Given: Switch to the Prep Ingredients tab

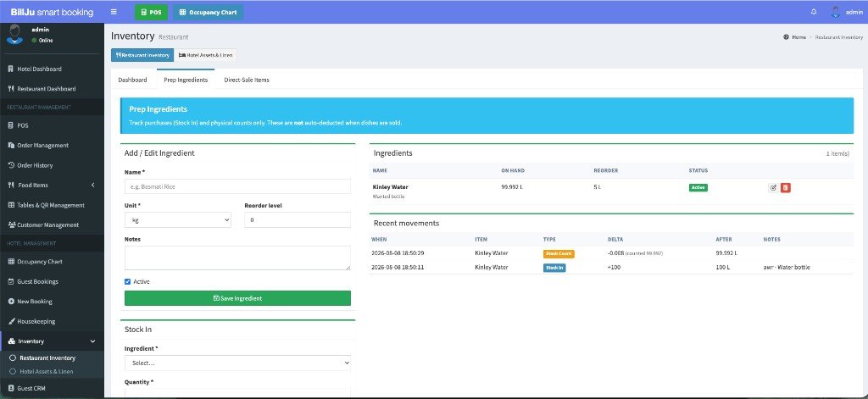Looking at the screenshot, I should coord(186,80).
